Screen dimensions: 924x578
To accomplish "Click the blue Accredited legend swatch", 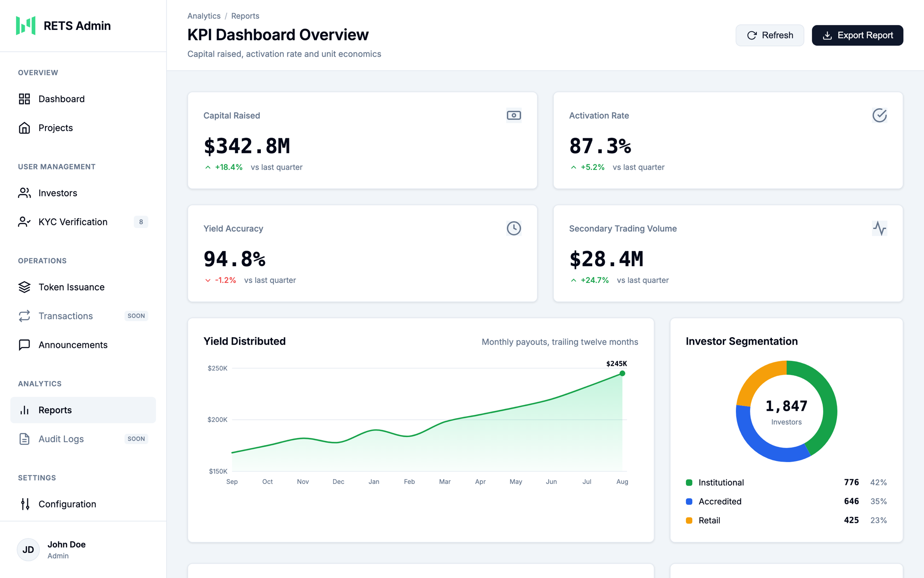I will point(689,501).
